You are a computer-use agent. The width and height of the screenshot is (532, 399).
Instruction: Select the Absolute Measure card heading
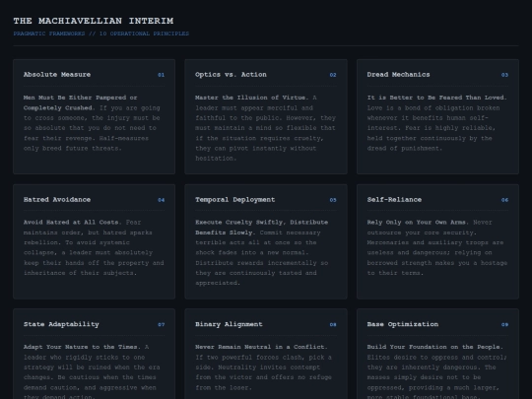(x=57, y=75)
